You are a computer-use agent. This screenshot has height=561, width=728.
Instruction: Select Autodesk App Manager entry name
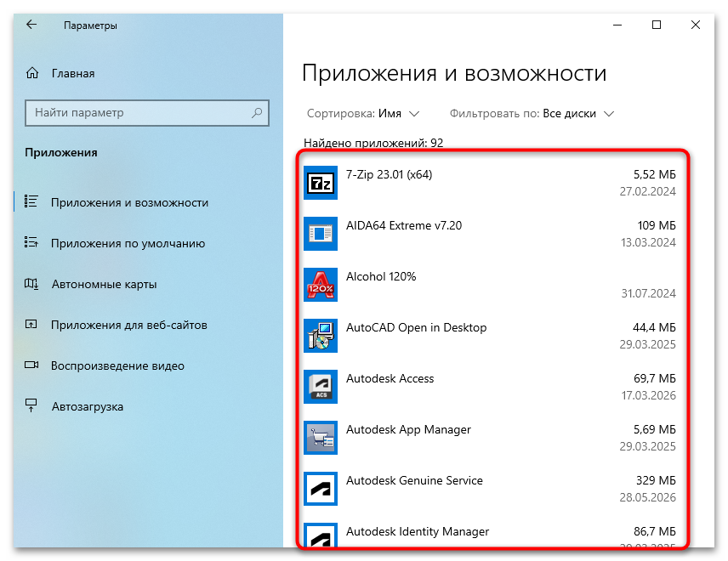(408, 430)
